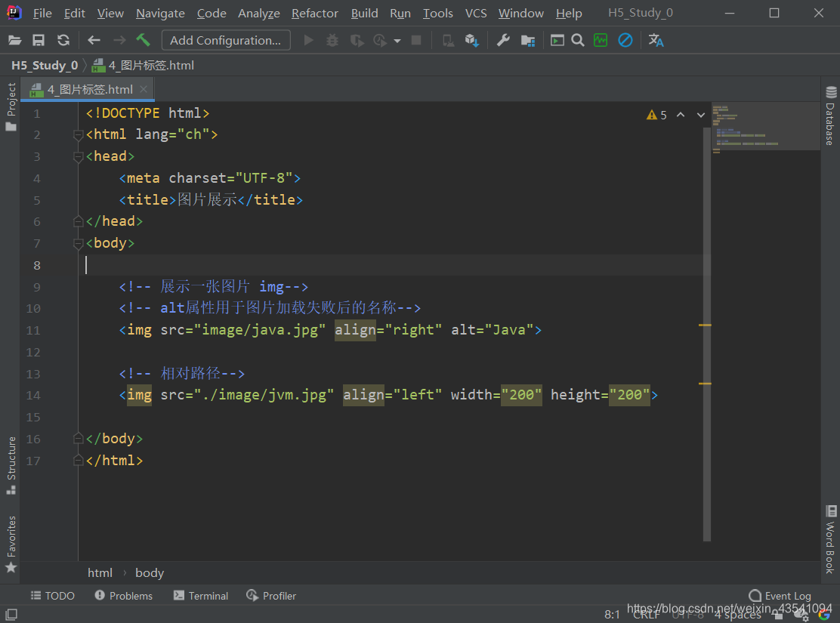Viewport: 840px width, 623px height.
Task: Go to next highlighted error arrow
Action: pyautogui.click(x=701, y=115)
